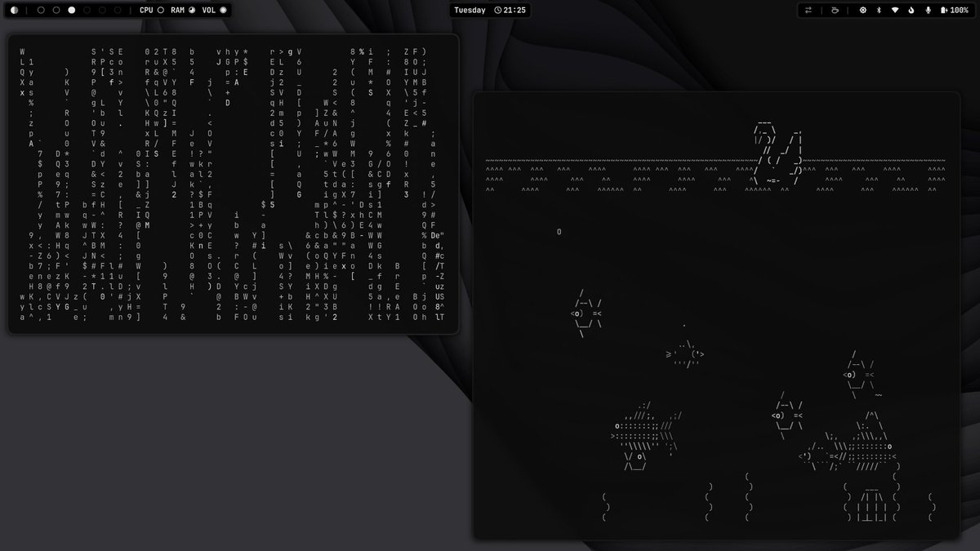Viewport: 980px width, 551px height.
Task: Switch to the fifth workspace circle
Action: coord(103,10)
